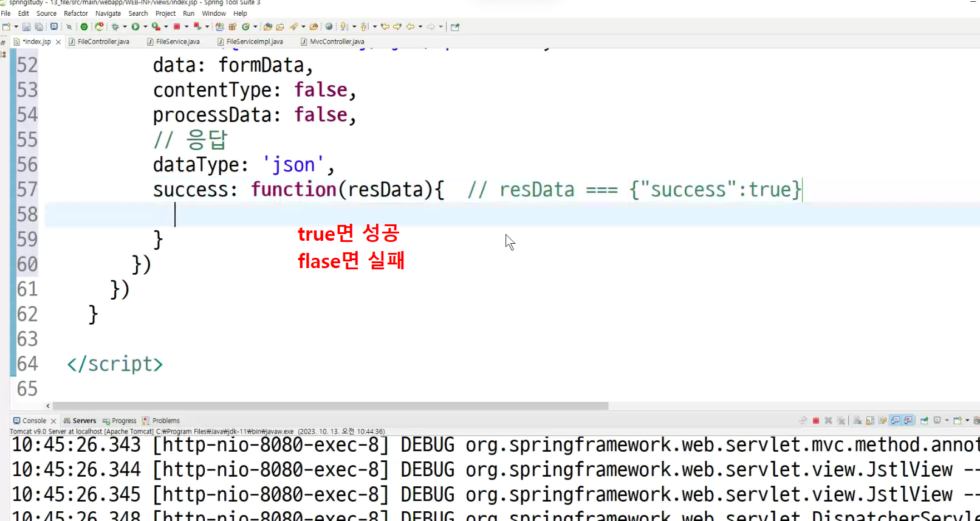Switch to the MvcController.java editor tab
The height and width of the screenshot is (521, 980).
click(x=332, y=42)
